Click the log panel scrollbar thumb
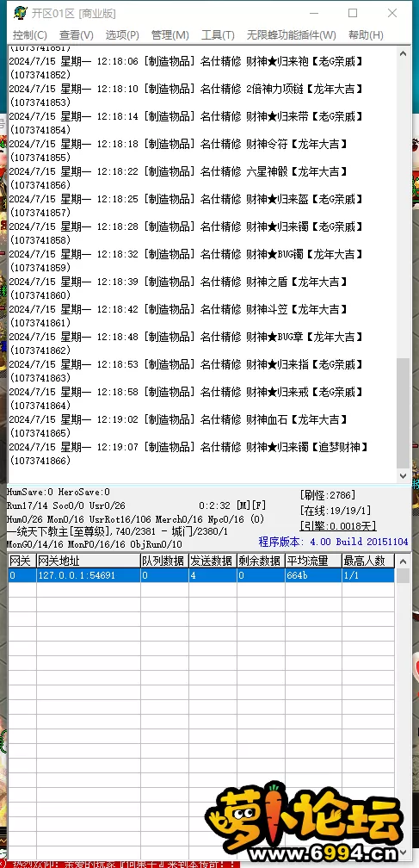The width and height of the screenshot is (419, 868). tap(403, 413)
